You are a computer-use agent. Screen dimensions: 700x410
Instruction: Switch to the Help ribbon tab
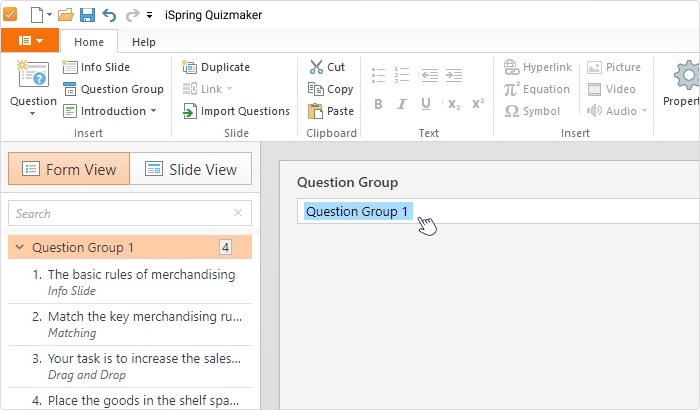144,42
